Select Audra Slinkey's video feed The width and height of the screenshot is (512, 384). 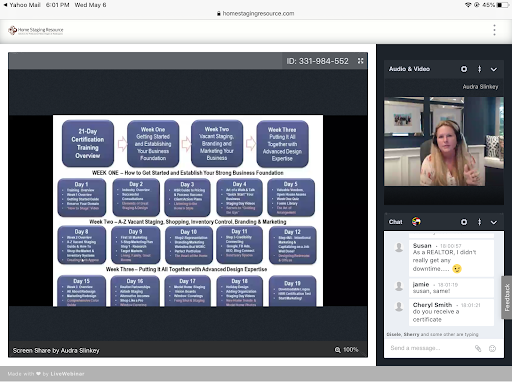point(444,141)
